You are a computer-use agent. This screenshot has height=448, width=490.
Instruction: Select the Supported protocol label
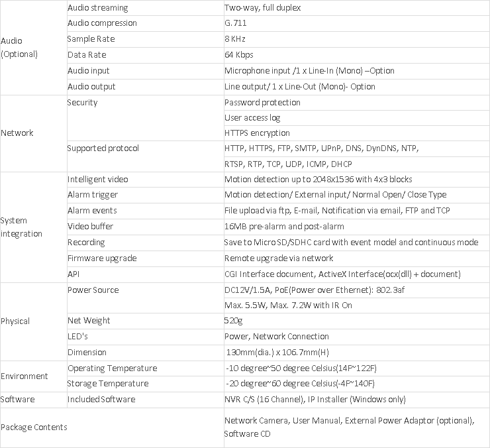(103, 148)
